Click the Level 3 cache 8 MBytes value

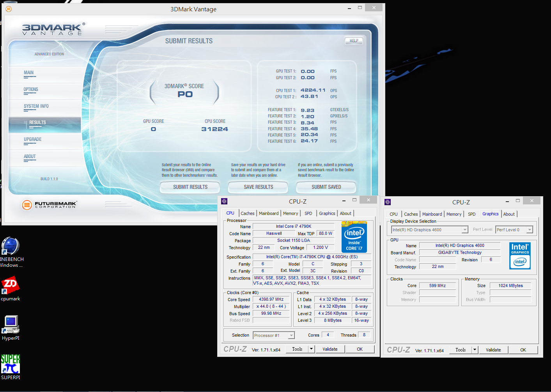coord(333,321)
